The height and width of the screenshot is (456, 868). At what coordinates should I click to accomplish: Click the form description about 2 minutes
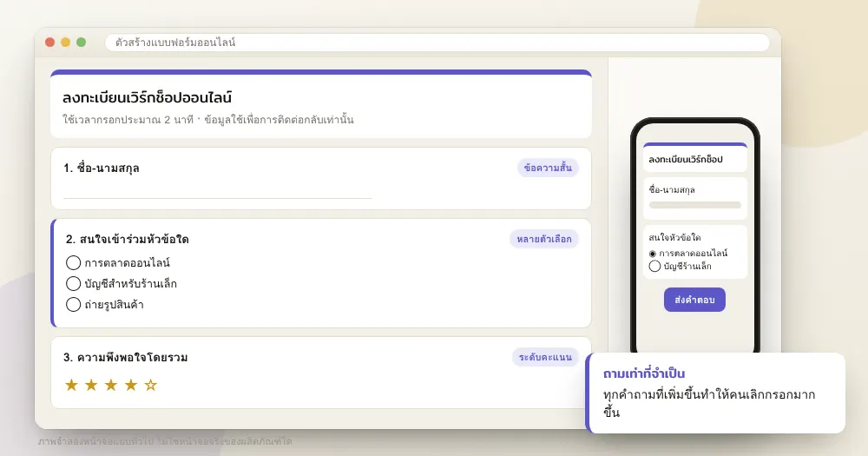click(208, 120)
